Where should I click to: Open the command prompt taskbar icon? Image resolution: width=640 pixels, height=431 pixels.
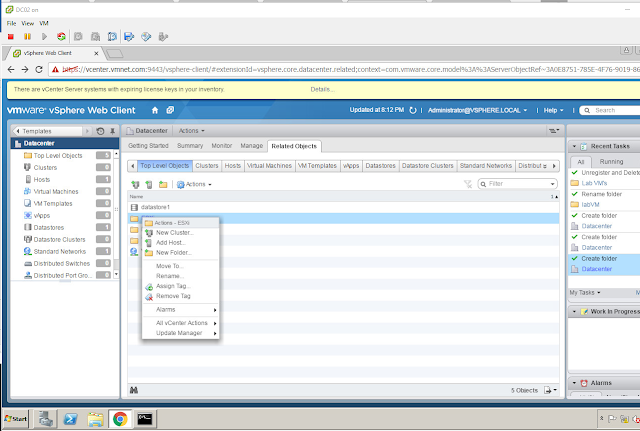click(x=145, y=419)
